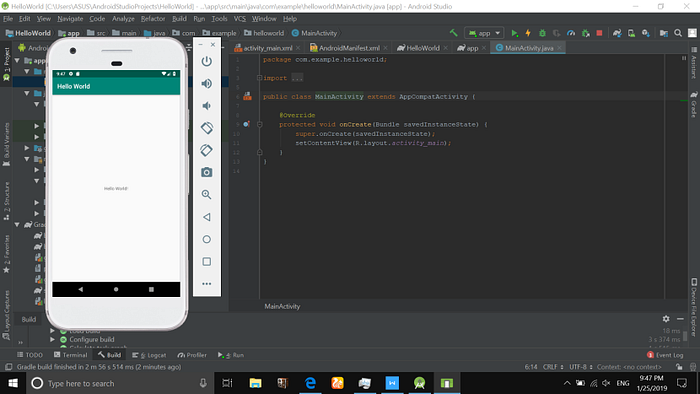
Task: Collapse the app node in project tree
Action: (x=17, y=60)
